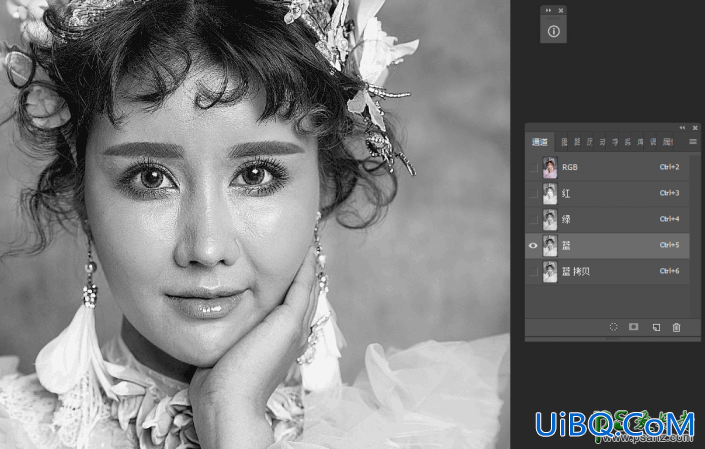This screenshot has height=449, width=705.
Task: Open the Info panel icon
Action: [553, 31]
